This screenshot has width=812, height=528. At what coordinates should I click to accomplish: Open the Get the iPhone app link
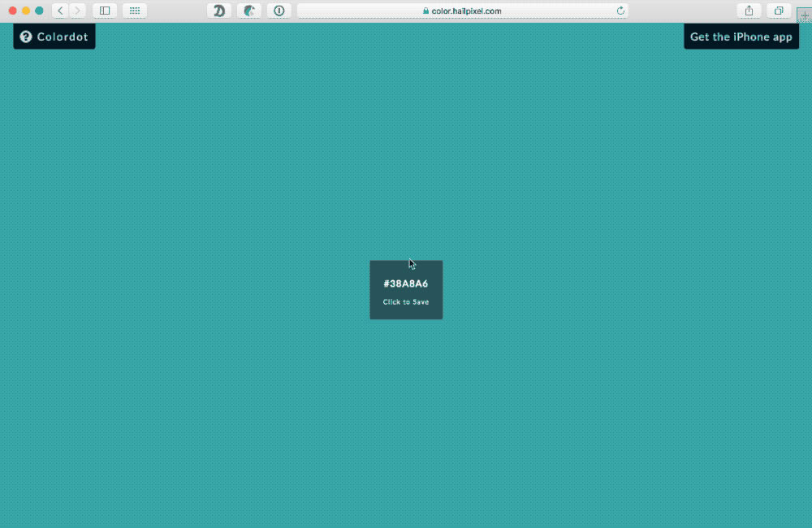[x=741, y=37]
